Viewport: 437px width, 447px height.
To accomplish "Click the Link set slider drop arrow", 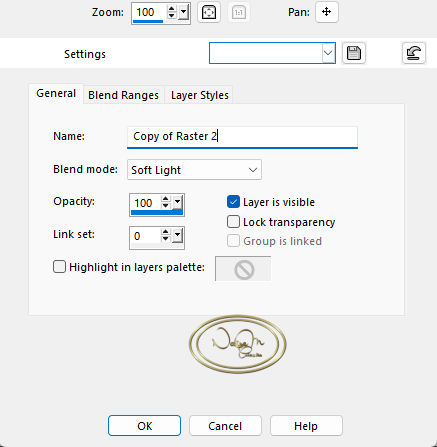I will tap(177, 235).
